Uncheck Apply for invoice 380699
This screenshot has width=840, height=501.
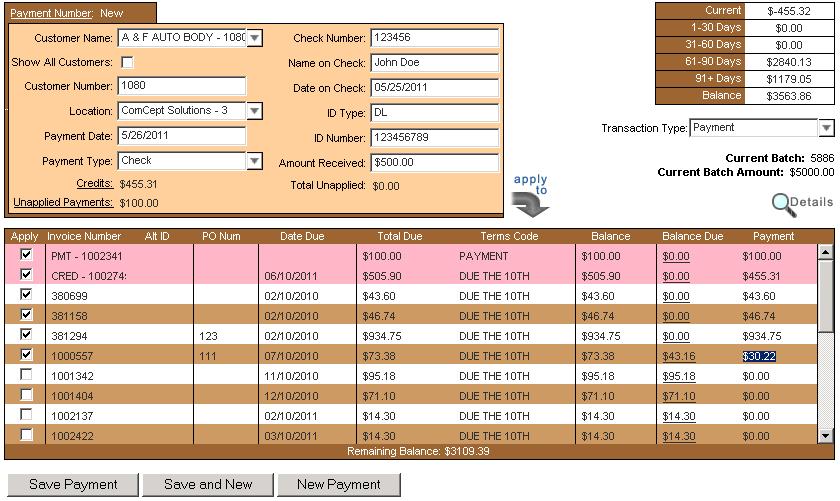26,295
